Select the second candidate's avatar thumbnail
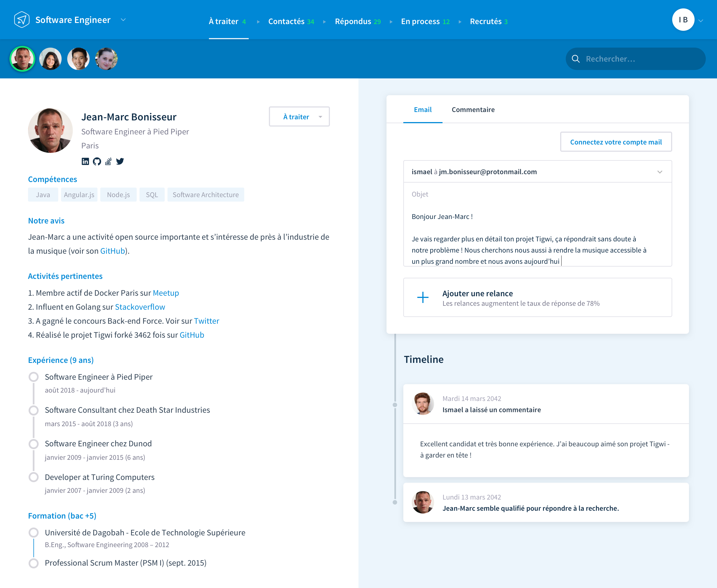The height and width of the screenshot is (588, 717). pyautogui.click(x=50, y=59)
